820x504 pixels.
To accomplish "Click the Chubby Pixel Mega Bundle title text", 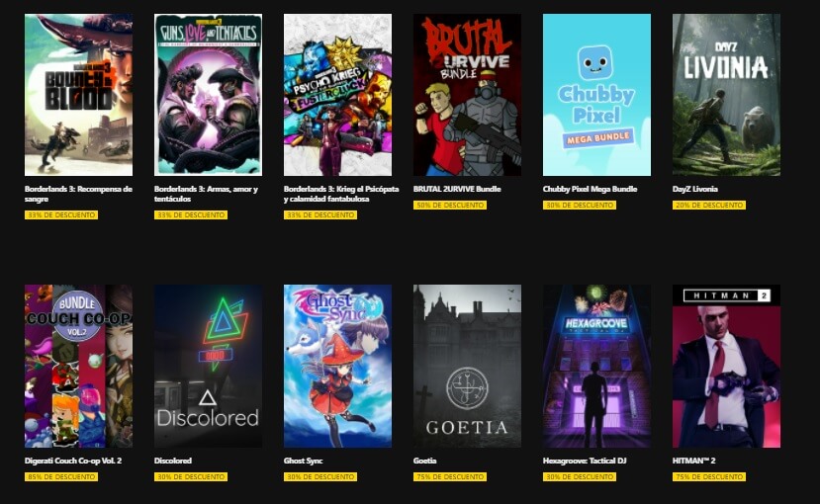I will tap(590, 189).
